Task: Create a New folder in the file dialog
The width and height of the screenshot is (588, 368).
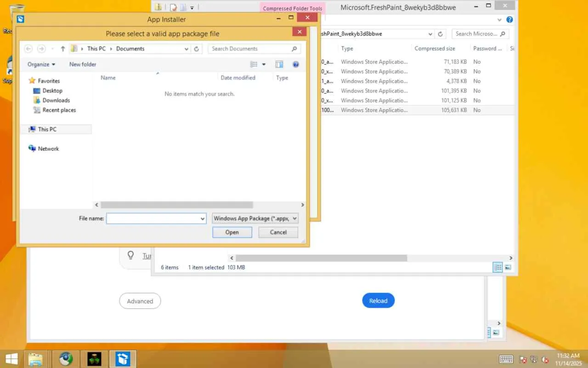Action: pyautogui.click(x=83, y=64)
